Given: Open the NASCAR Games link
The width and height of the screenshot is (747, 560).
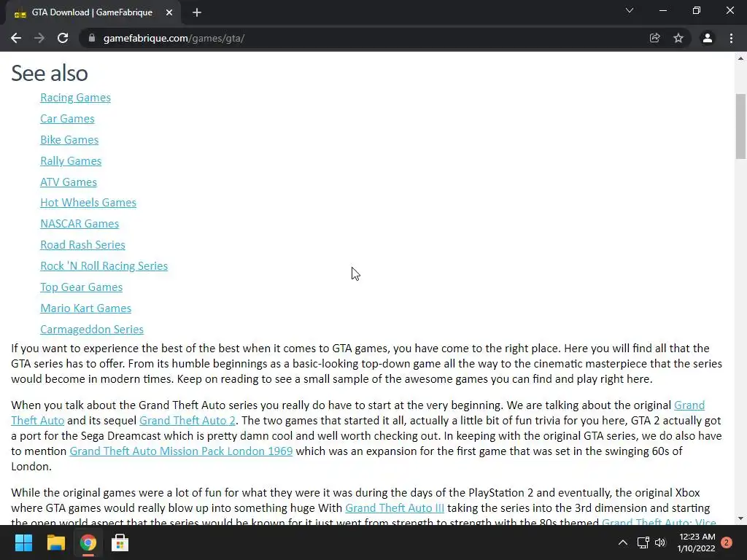Looking at the screenshot, I should point(80,224).
